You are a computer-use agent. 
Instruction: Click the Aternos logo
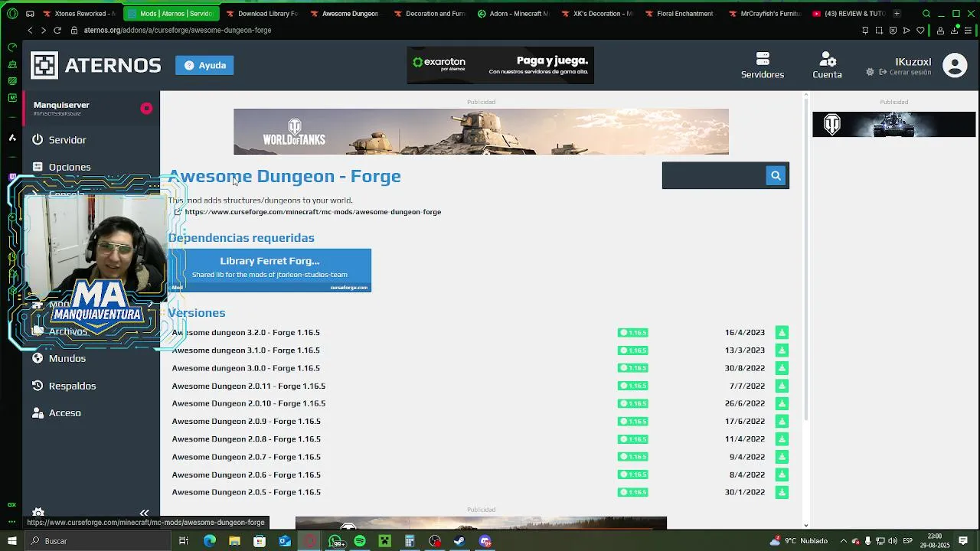96,65
